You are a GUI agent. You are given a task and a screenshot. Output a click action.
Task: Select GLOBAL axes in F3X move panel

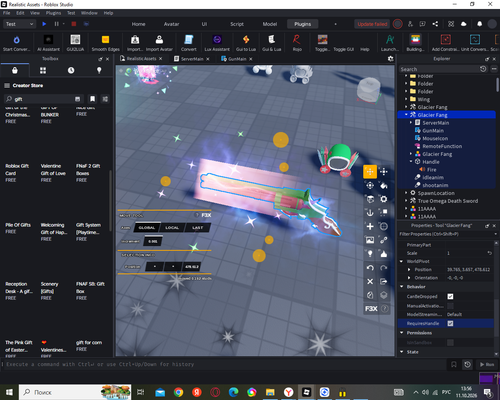[x=147, y=228]
